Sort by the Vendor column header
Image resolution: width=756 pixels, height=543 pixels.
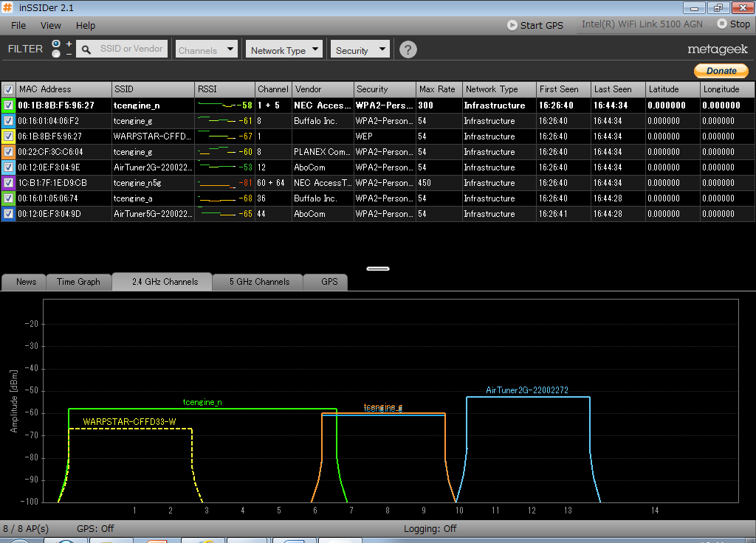[x=323, y=89]
